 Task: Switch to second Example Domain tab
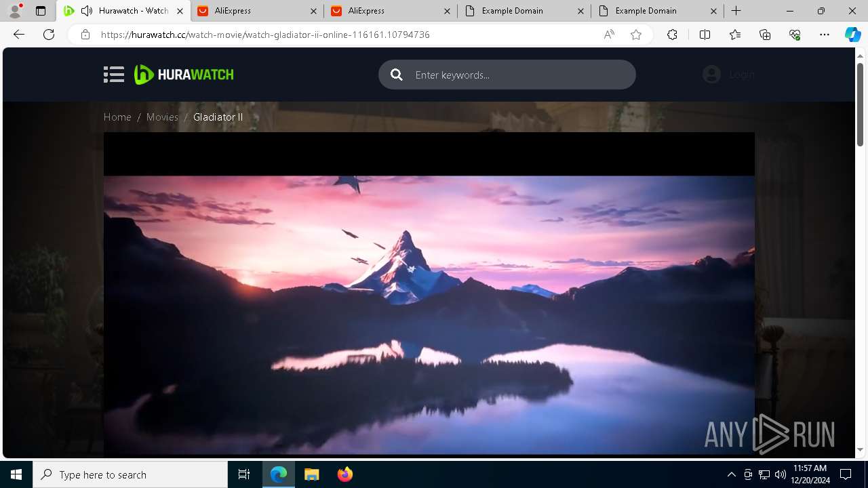pyautogui.click(x=657, y=11)
